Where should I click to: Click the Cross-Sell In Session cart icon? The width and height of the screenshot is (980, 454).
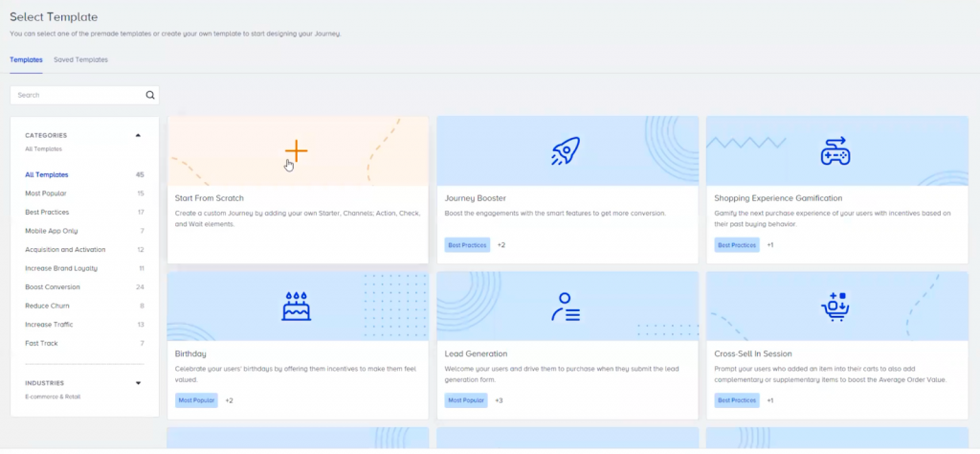(835, 306)
